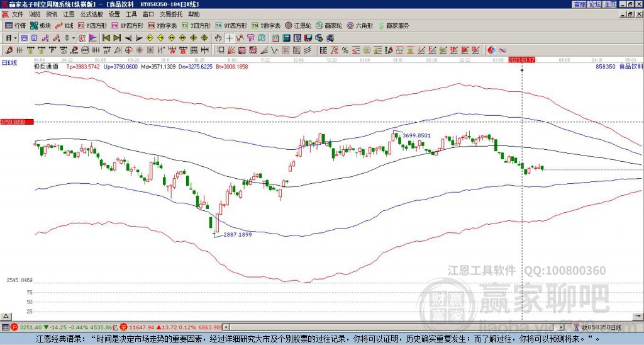Expand the candlestick chart type dropdown arrow
The height and width of the screenshot is (345, 644).
point(74,38)
